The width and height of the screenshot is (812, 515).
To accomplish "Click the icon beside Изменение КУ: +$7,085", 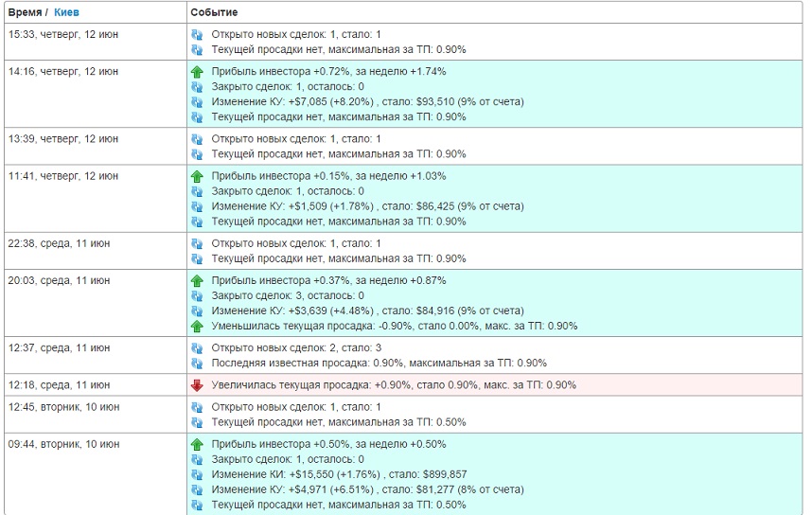I will [197, 102].
